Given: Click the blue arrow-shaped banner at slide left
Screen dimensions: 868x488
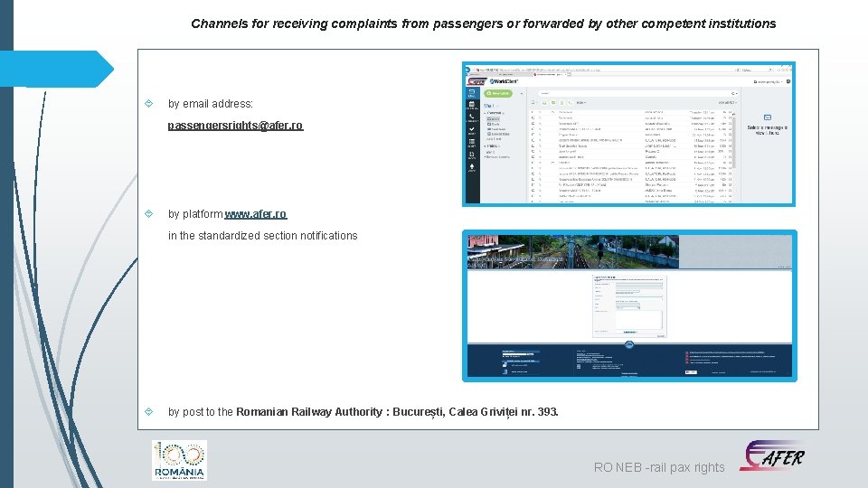Looking at the screenshot, I should pos(55,69).
